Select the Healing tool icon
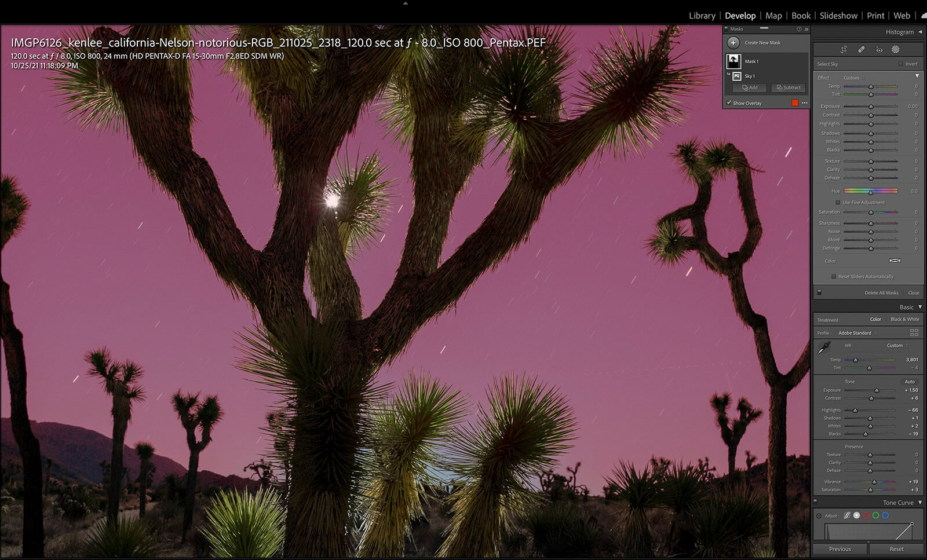This screenshot has height=560, width=927. 862,50
